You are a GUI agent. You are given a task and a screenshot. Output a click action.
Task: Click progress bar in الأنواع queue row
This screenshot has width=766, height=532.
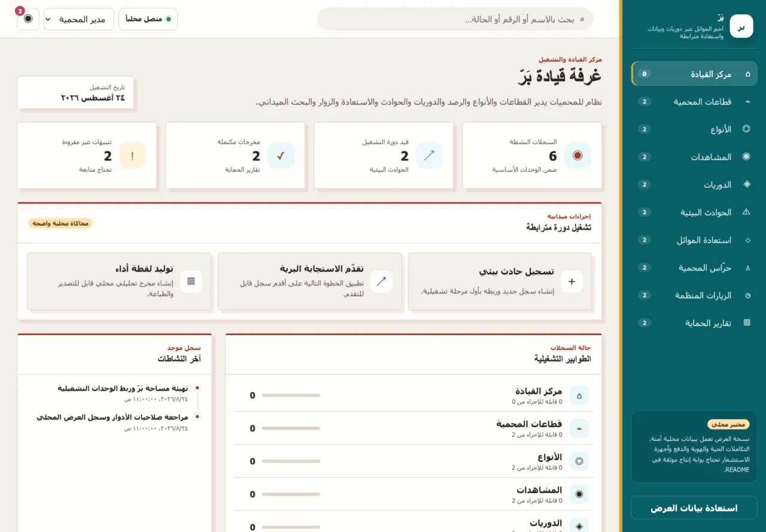pos(291,461)
